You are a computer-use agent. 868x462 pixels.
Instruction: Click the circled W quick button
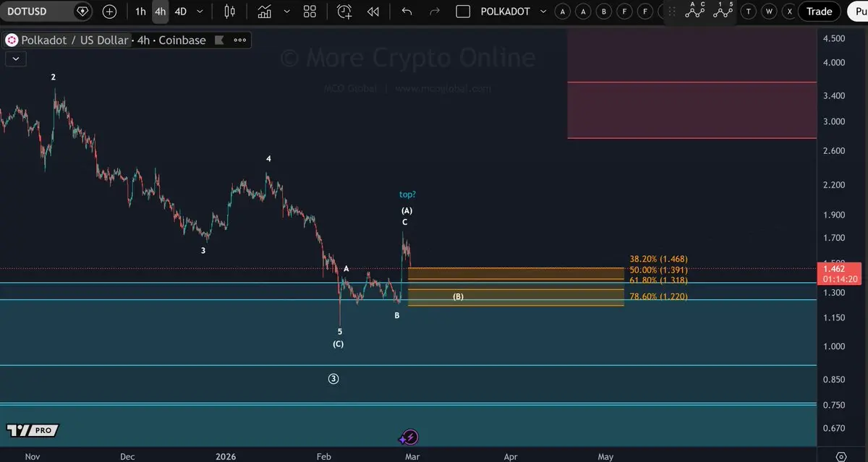point(769,12)
